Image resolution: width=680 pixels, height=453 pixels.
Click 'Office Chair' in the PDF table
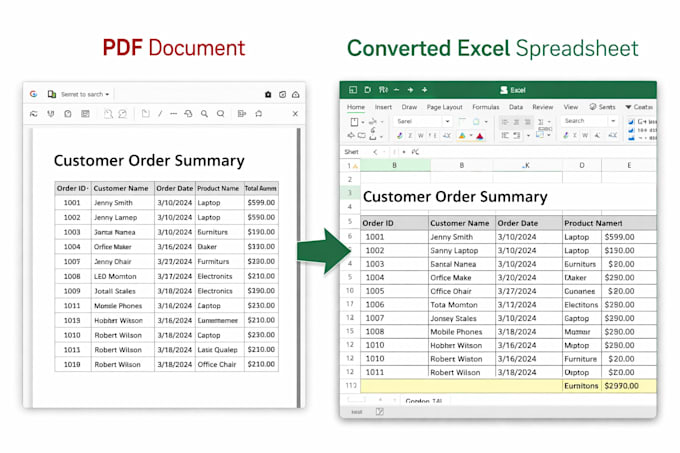pos(219,364)
